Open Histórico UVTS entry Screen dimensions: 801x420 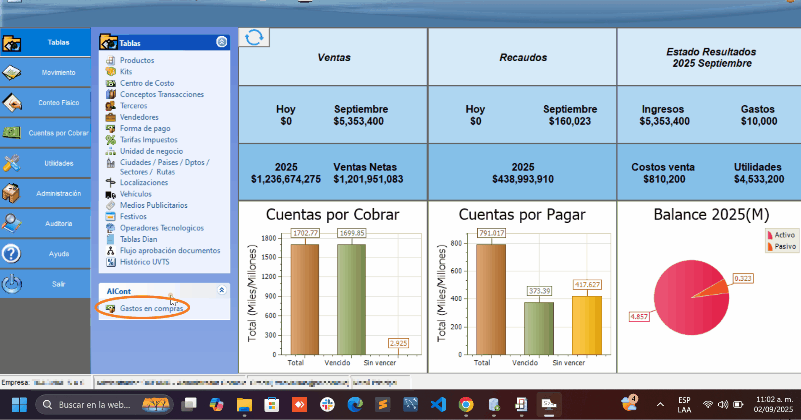click(150, 261)
